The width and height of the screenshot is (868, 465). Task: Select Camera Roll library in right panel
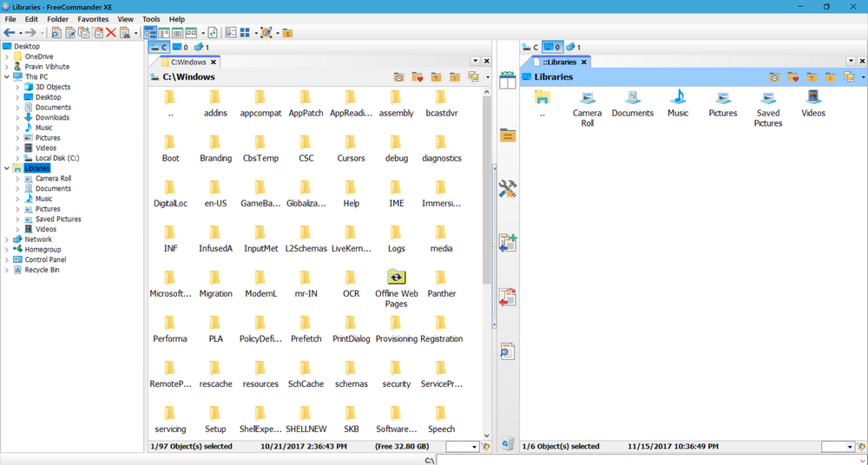588,108
